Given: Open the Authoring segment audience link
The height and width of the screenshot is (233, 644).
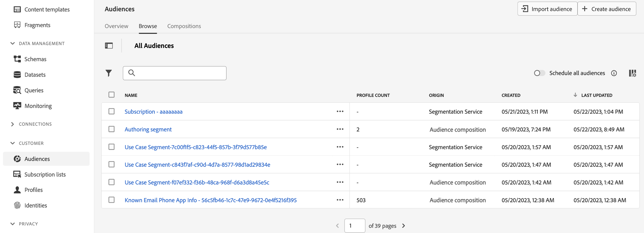Looking at the screenshot, I should (148, 129).
